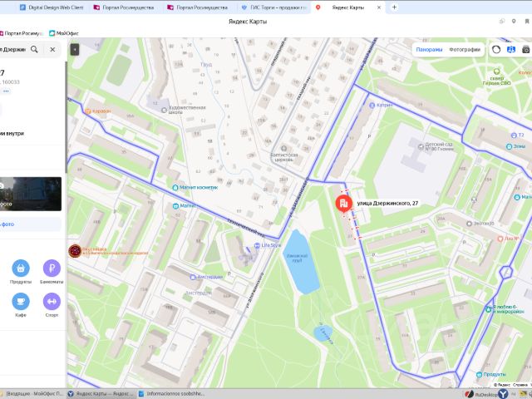
Task: Open the first Портал Росимущества tab
Action: pos(124,7)
